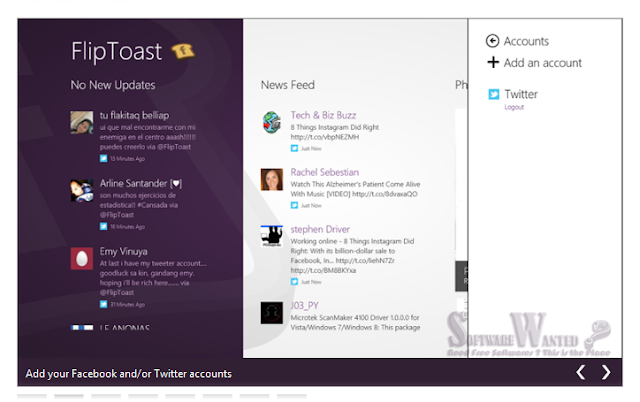Click the Accounts back arrow icon
640x402 pixels.
click(492, 41)
